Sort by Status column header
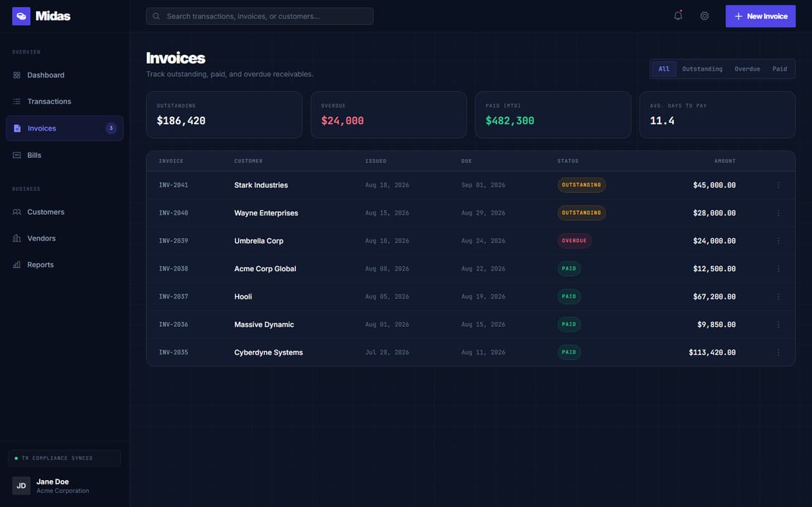 tap(568, 161)
